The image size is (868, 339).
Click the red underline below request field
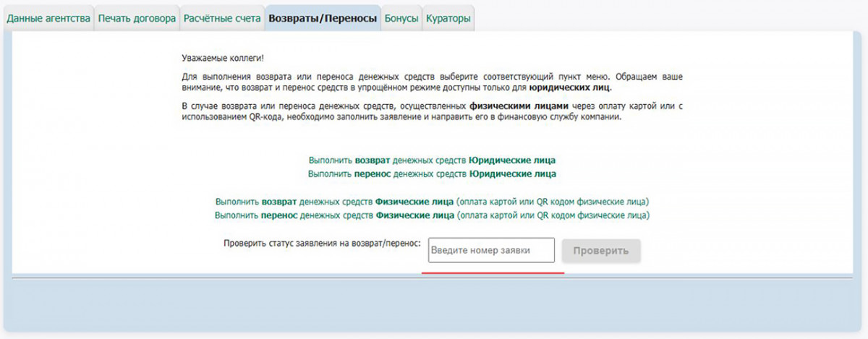pyautogui.click(x=493, y=273)
